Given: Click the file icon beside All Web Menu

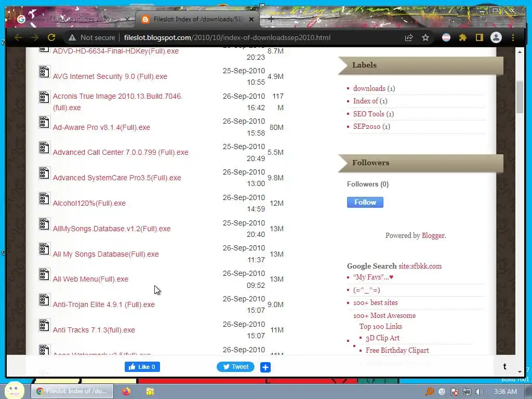Looking at the screenshot, I should point(44,274).
